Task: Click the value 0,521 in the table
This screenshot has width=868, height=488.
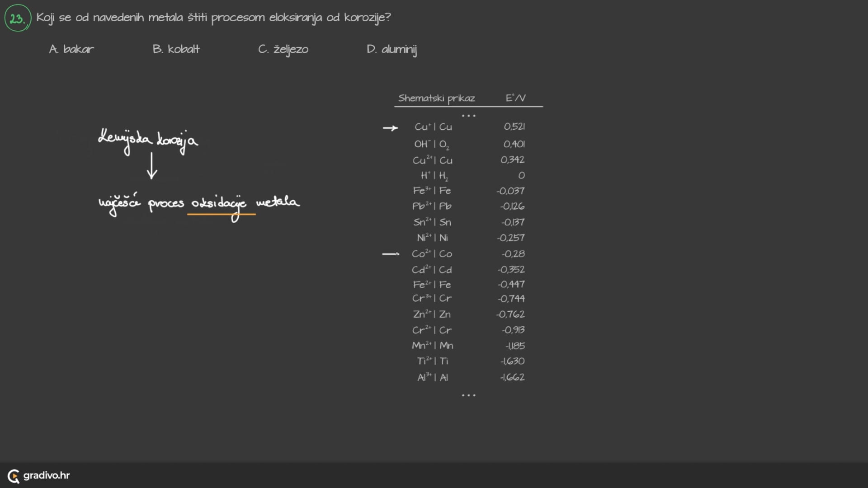Action: click(514, 127)
